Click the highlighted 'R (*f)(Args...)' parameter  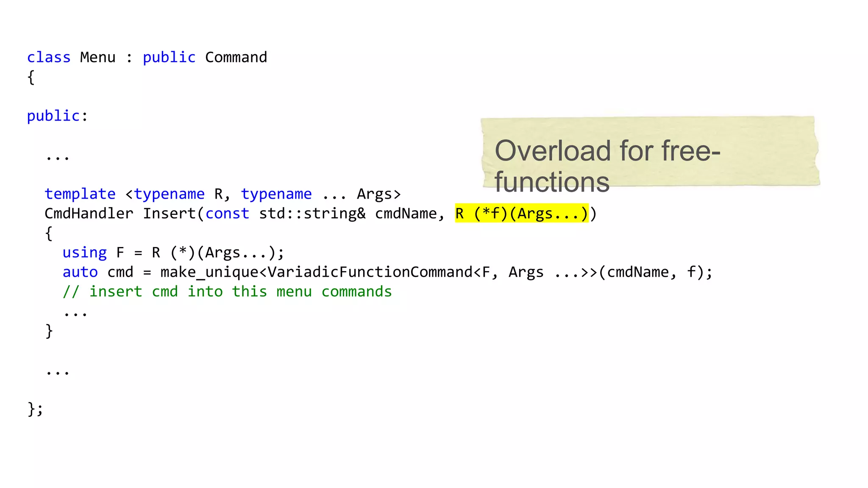tap(522, 213)
